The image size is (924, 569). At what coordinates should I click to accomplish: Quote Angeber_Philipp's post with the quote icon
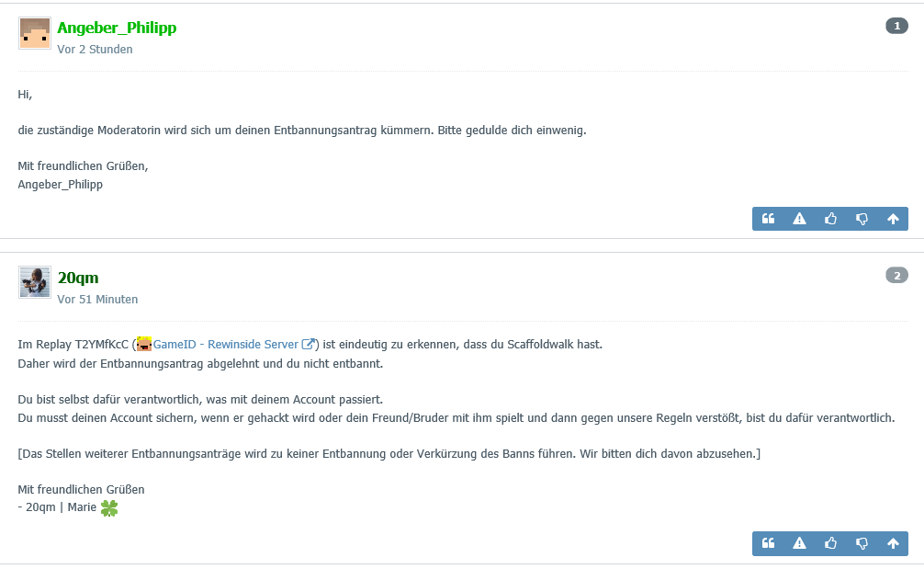768,219
